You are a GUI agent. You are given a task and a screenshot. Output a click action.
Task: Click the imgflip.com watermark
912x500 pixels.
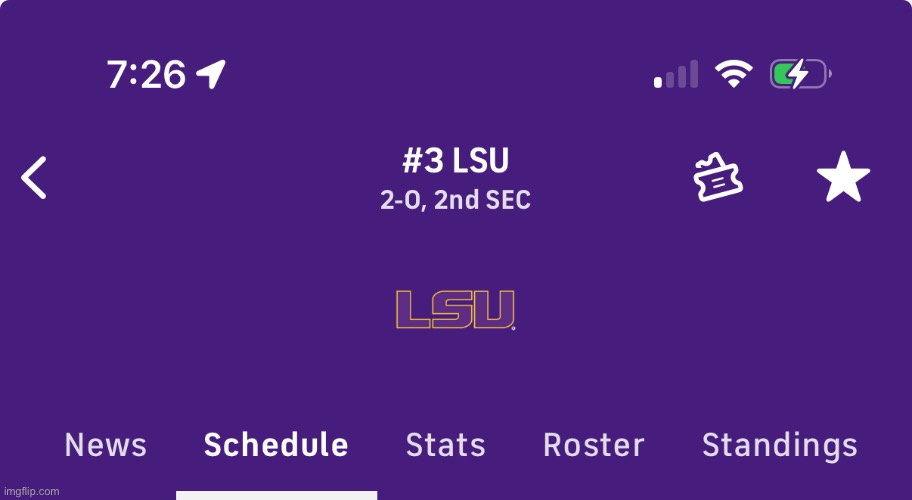click(32, 491)
